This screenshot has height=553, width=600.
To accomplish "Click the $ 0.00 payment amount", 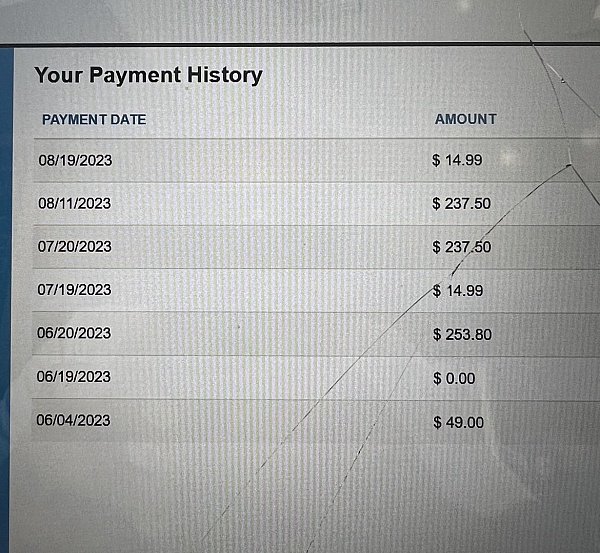I will tap(454, 378).
